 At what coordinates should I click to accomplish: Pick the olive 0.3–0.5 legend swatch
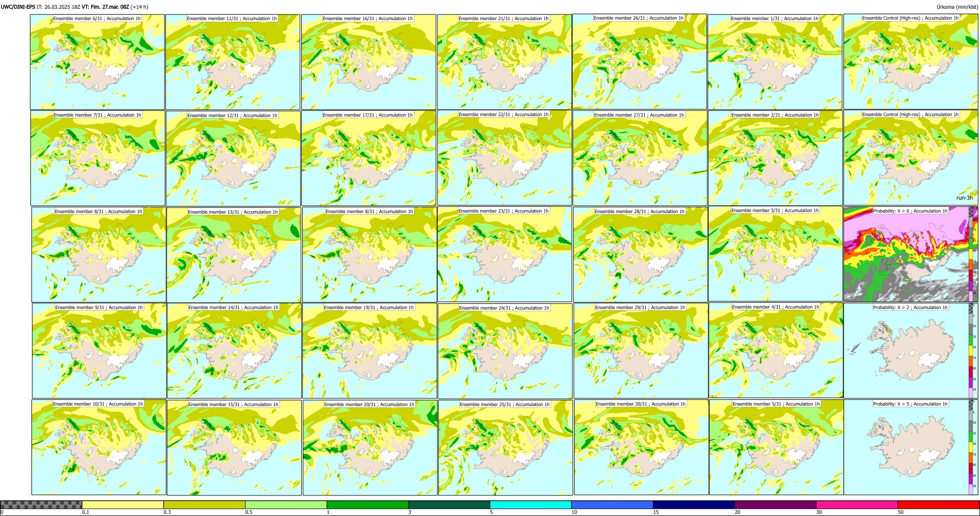[204, 505]
